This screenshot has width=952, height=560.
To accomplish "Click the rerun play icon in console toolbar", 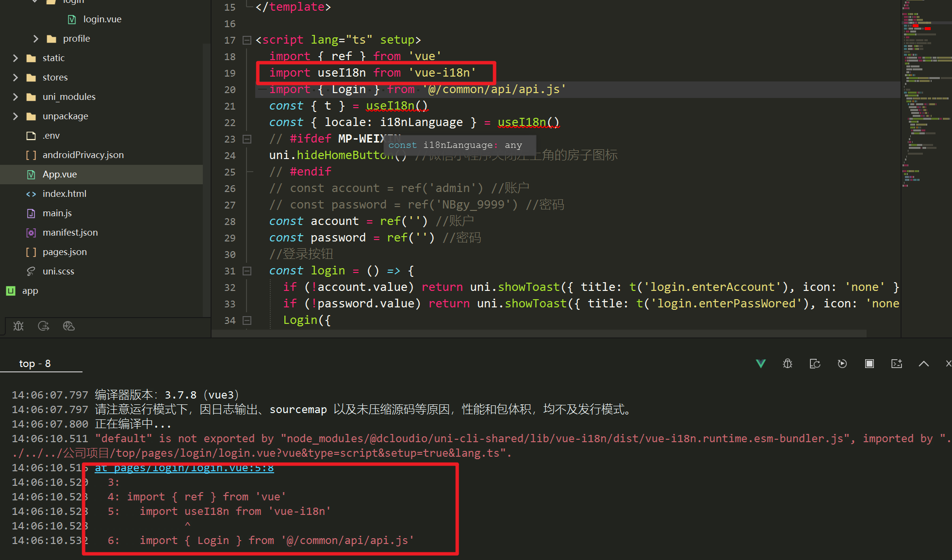I will click(x=842, y=364).
